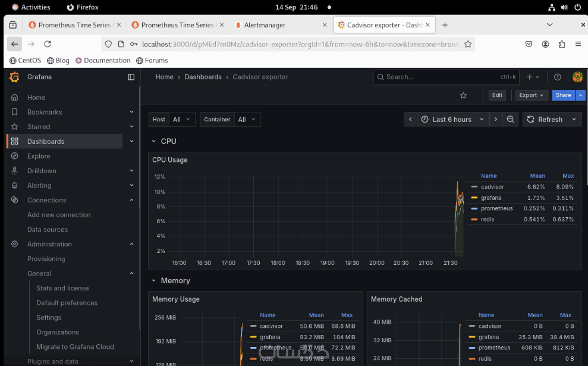Open the Container variable dropdown

[247, 120]
